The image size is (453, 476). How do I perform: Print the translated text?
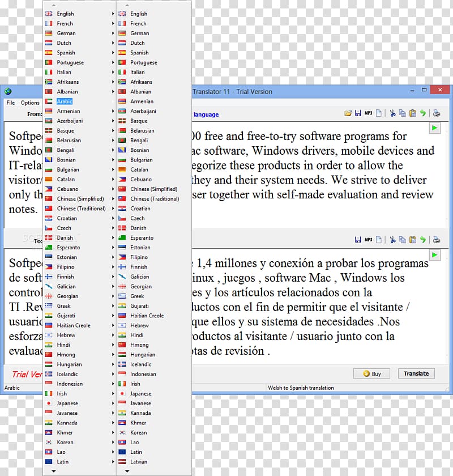click(437, 240)
